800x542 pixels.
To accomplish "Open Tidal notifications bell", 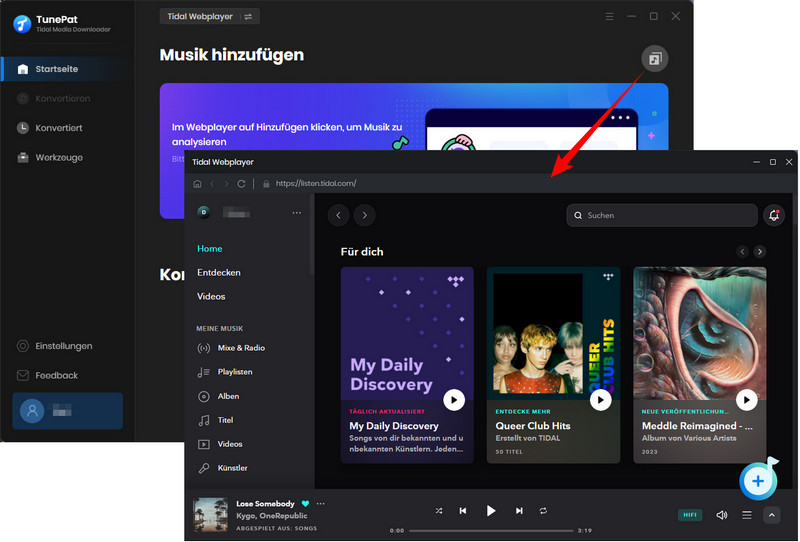I will click(774, 215).
